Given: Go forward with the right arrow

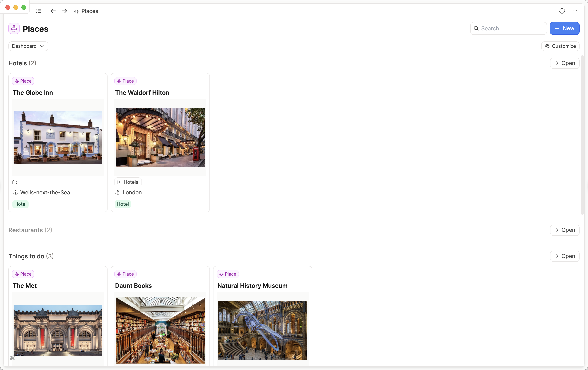Looking at the screenshot, I should pyautogui.click(x=65, y=11).
